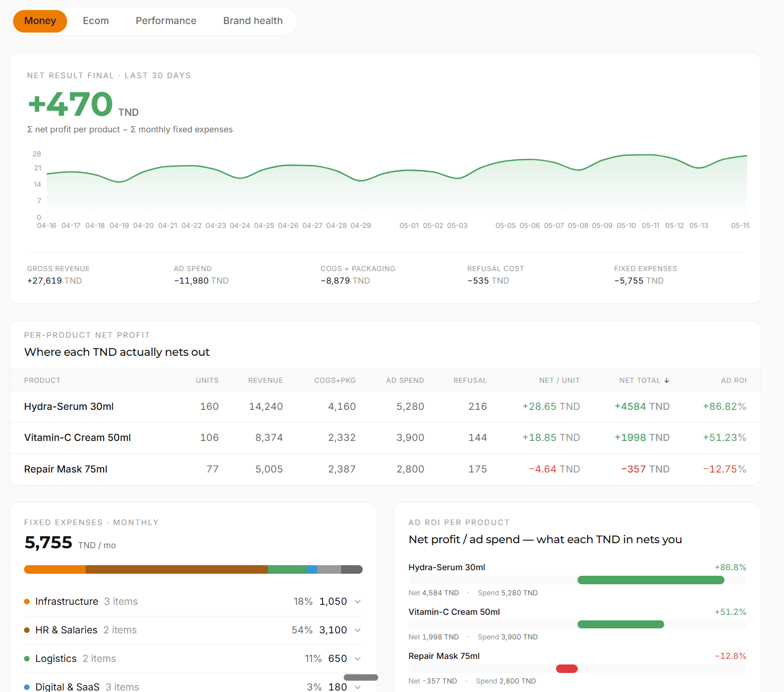The height and width of the screenshot is (692, 784).
Task: Click the brown HR & Salaries bar segment
Action: 177,569
